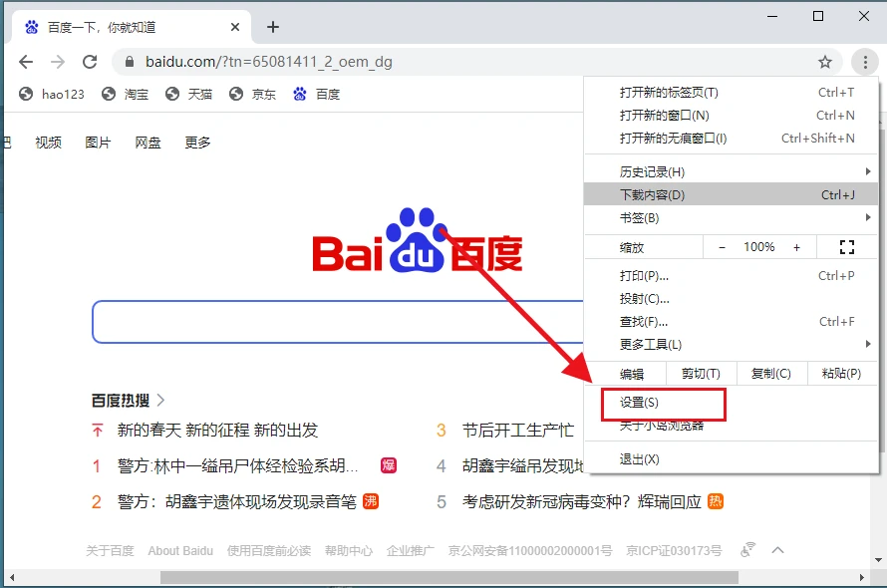
Task: Click the address bar URL
Action: coord(269,62)
